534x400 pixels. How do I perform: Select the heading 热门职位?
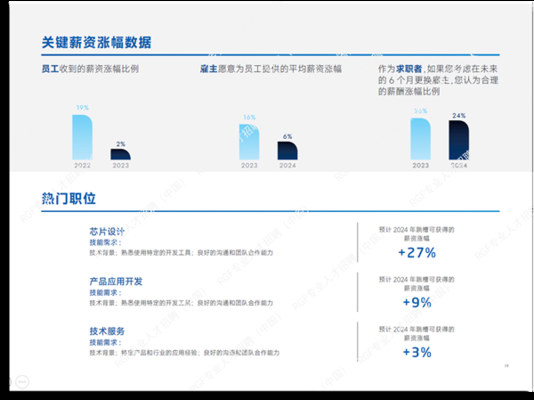point(68,198)
